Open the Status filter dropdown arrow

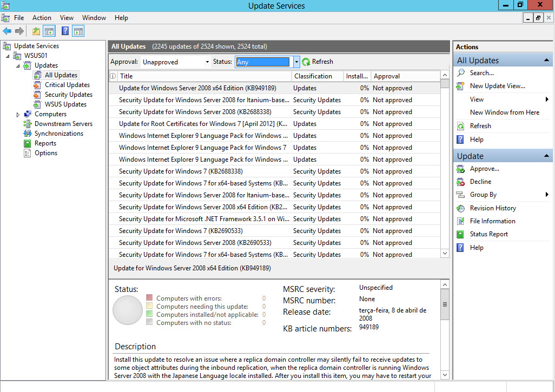[x=296, y=62]
